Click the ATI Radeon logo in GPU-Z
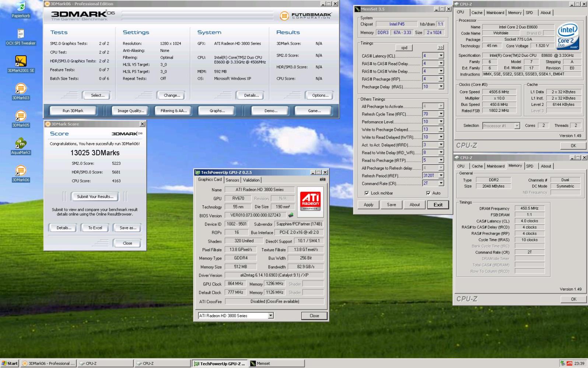588x368 pixels. coord(310,201)
